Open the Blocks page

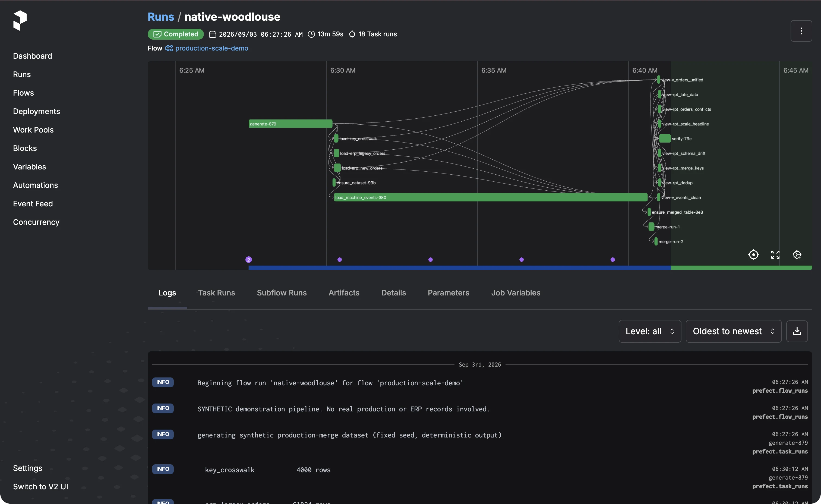pos(25,148)
